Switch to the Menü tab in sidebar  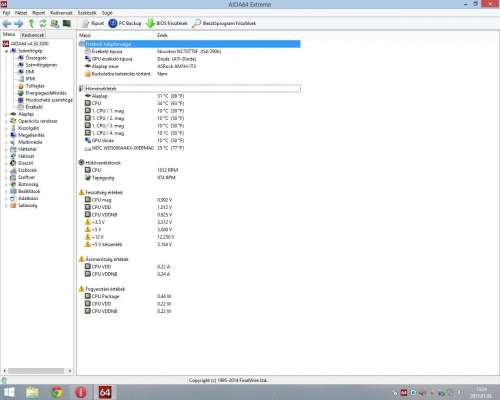click(x=9, y=34)
